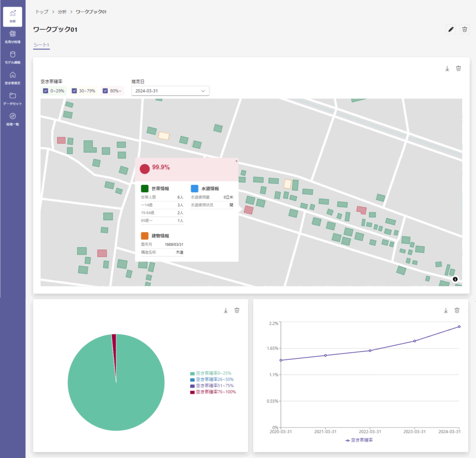The height and width of the screenshot is (458, 476).
Task: Toggle the 80%~ vacancy checkbox
Action: coord(105,91)
